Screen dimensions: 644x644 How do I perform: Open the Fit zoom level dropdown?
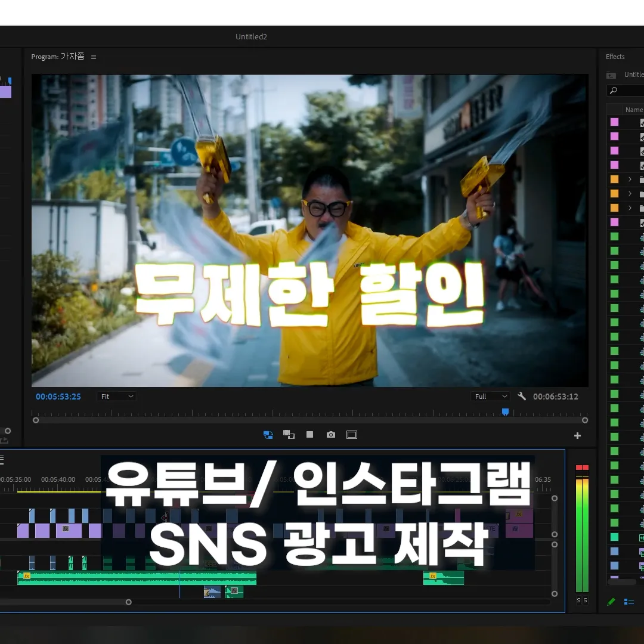tap(117, 397)
